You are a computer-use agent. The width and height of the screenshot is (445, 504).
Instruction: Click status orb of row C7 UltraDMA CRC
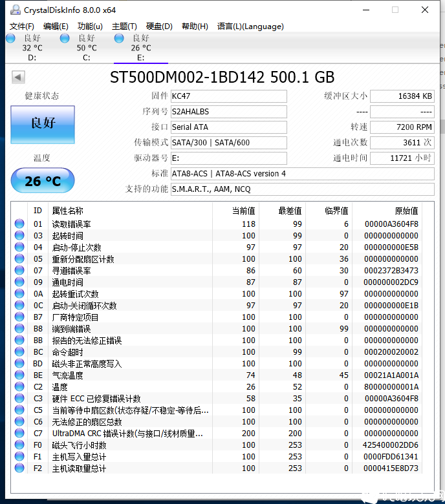click(x=19, y=433)
